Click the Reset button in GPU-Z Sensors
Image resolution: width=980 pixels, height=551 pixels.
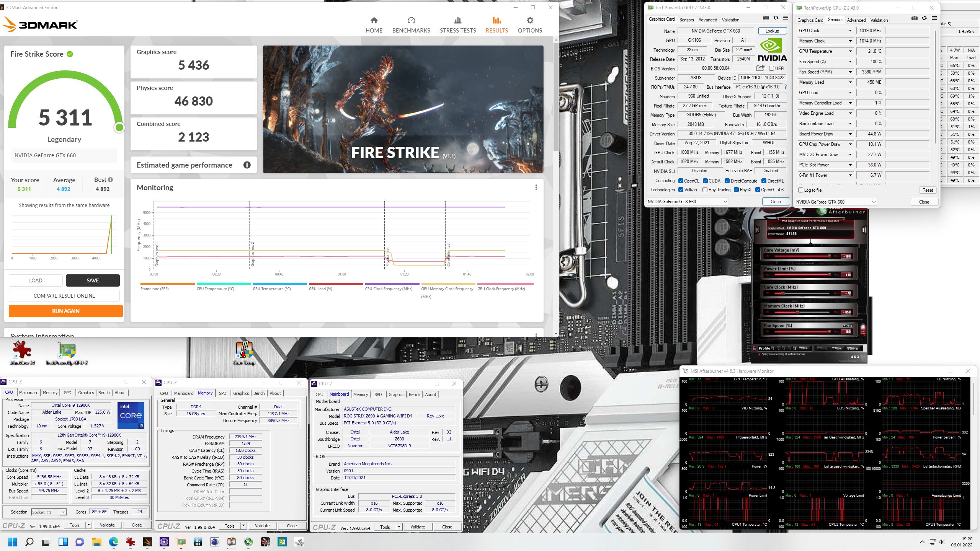[x=928, y=190]
